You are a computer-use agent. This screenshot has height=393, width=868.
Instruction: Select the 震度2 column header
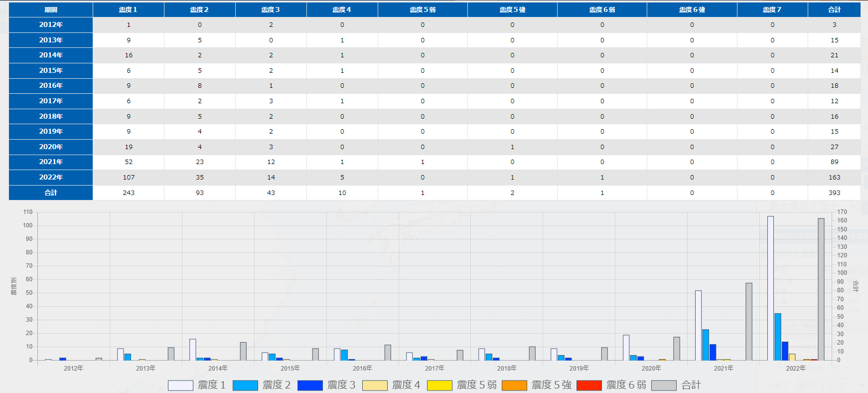(200, 9)
